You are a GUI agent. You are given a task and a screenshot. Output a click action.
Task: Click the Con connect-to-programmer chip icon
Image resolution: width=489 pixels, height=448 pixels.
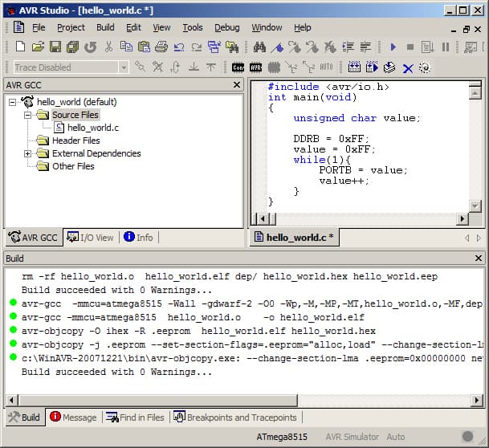[238, 67]
